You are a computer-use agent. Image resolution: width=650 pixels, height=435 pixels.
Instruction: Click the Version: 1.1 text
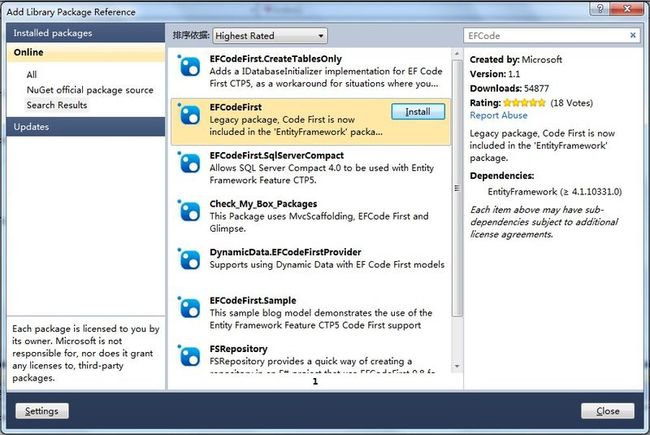(495, 74)
